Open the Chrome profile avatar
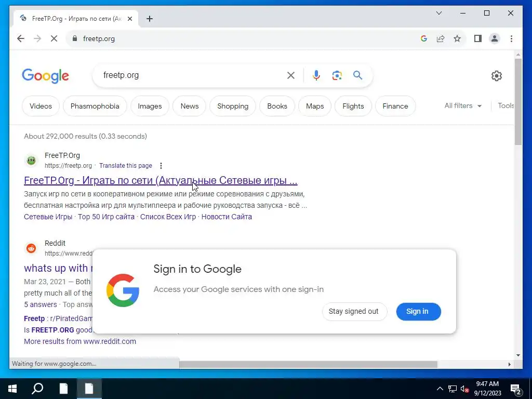 [x=495, y=38]
